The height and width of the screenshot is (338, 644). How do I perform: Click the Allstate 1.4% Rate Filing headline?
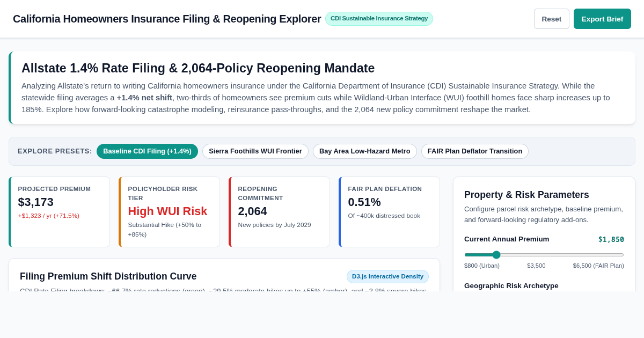click(198, 68)
